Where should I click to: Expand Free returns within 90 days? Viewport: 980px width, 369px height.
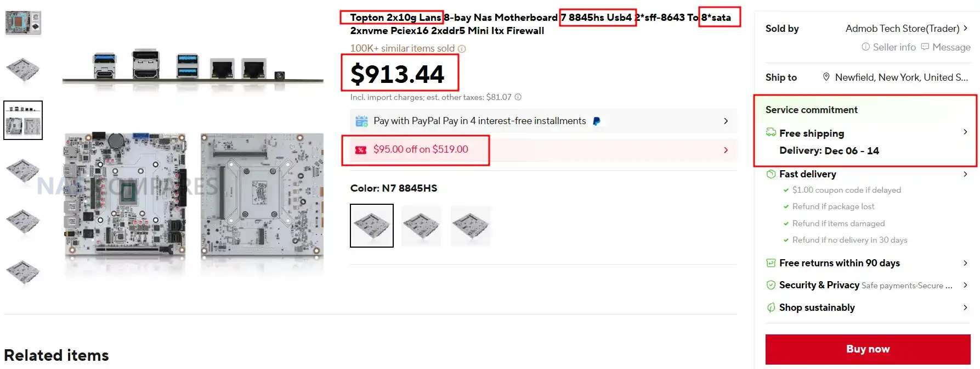pyautogui.click(x=965, y=263)
